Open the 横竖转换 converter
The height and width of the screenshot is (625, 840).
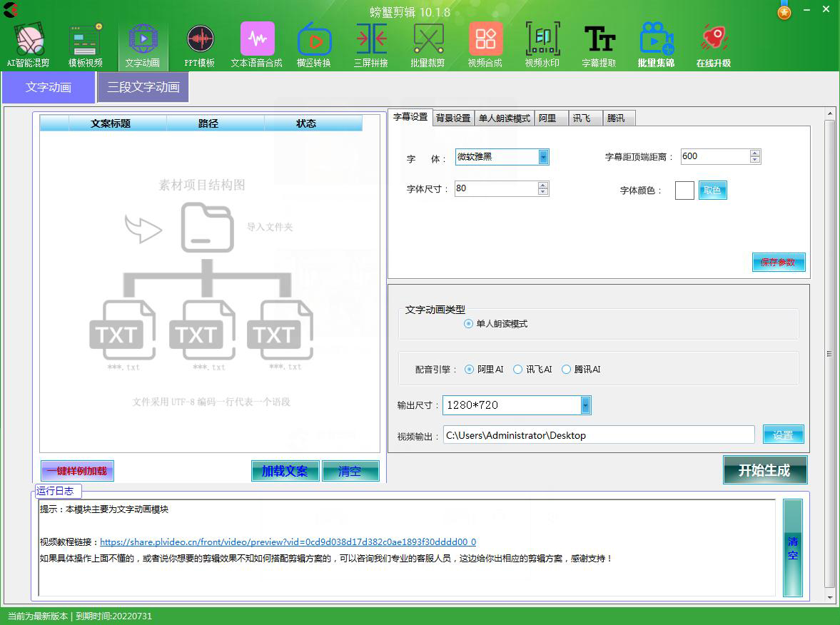click(314, 43)
